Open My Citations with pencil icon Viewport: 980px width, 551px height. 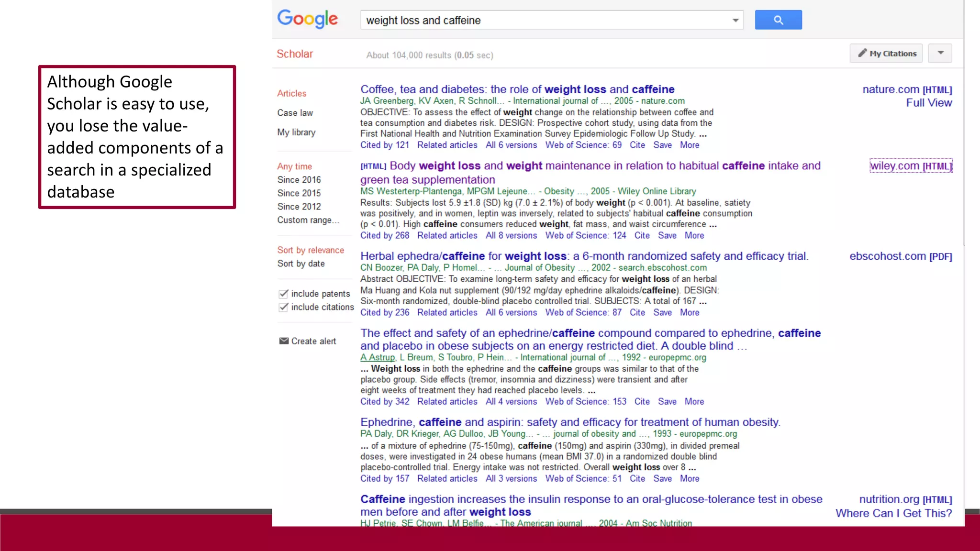pos(887,54)
